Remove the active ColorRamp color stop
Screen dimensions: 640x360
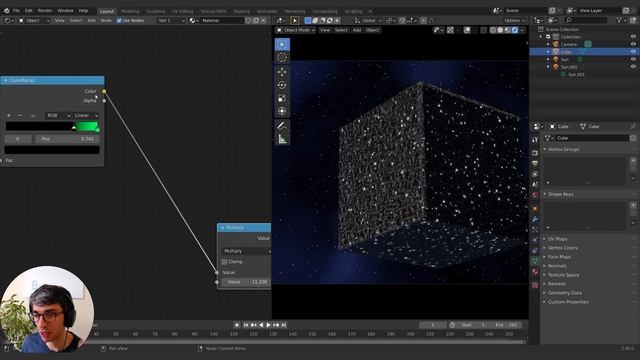pyautogui.click(x=20, y=116)
